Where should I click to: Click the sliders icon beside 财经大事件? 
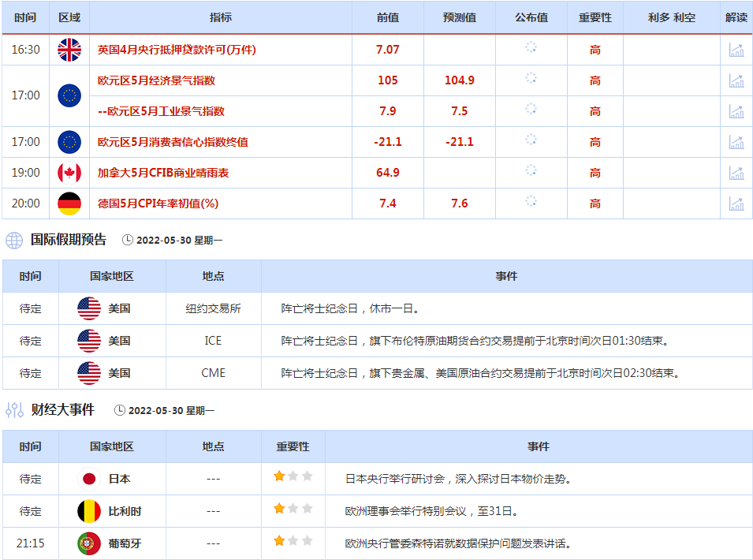coord(14,410)
